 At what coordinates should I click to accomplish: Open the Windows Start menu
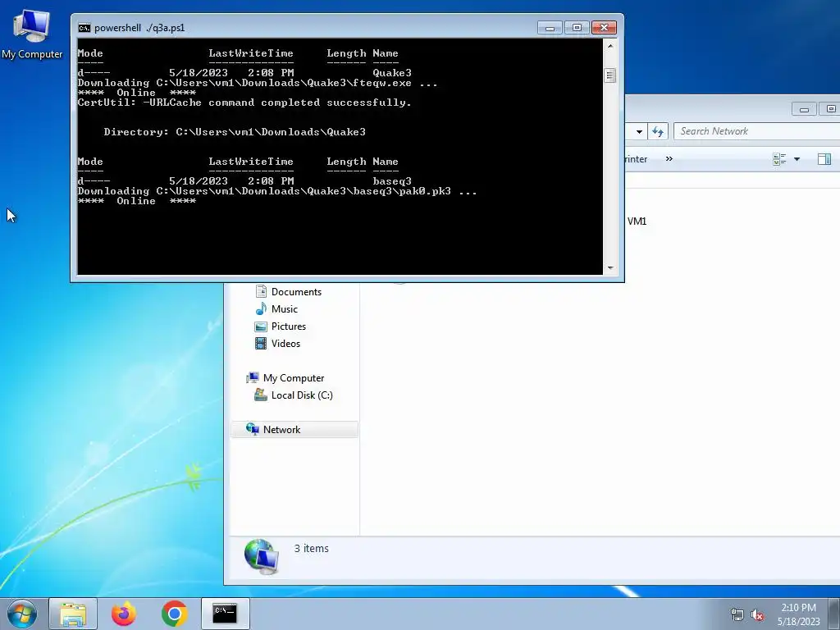[22, 614]
